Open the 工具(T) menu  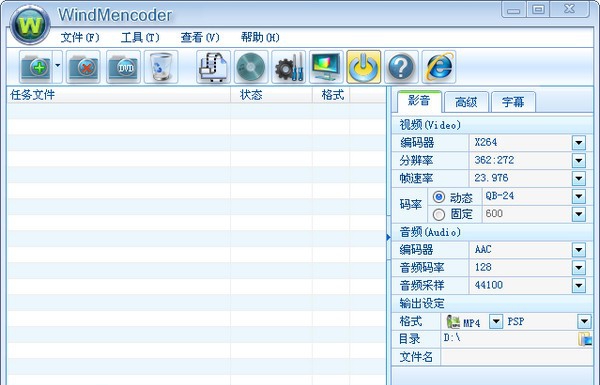140,38
